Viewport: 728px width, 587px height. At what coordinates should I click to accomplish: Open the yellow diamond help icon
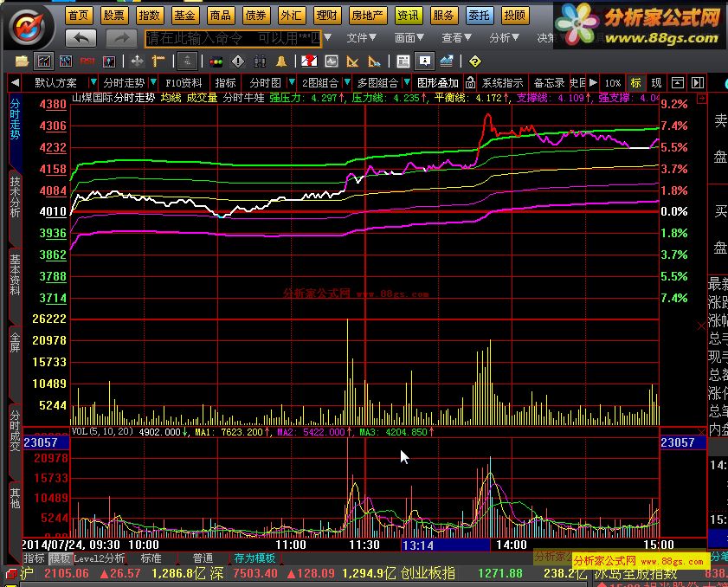pyautogui.click(x=475, y=61)
